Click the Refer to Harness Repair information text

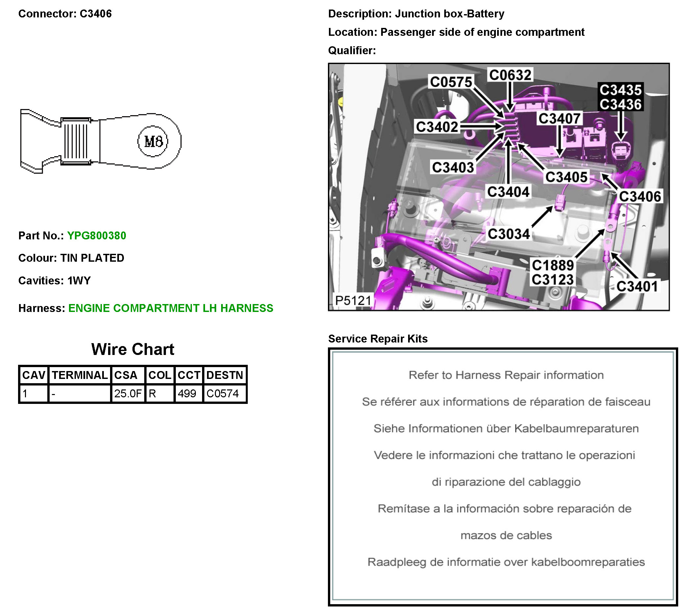point(506,375)
